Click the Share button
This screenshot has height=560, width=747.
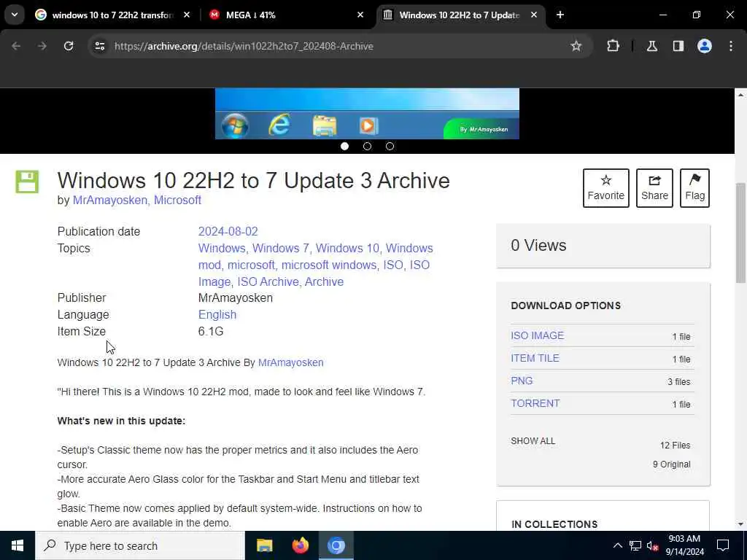[x=654, y=188]
